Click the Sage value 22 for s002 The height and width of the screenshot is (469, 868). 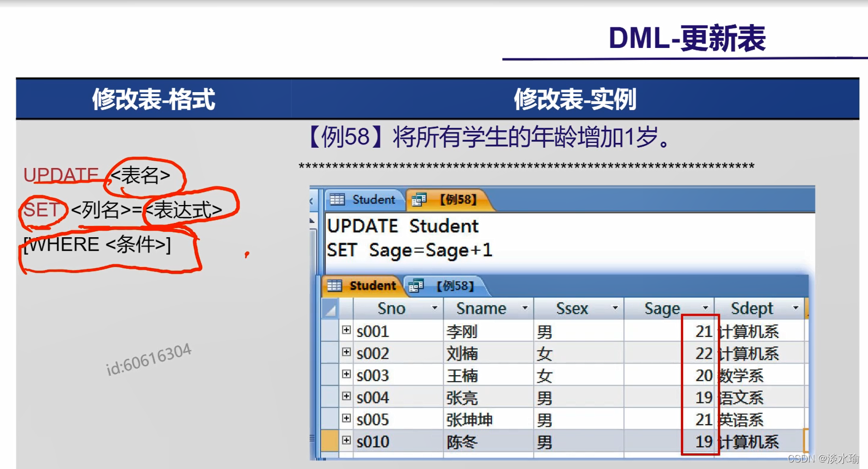[x=669, y=353]
